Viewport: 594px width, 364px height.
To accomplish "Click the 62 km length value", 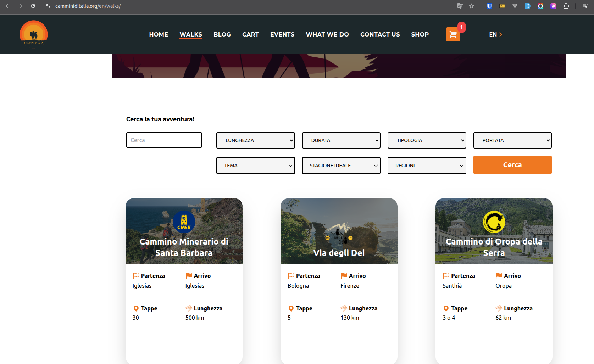I will coord(503,318).
